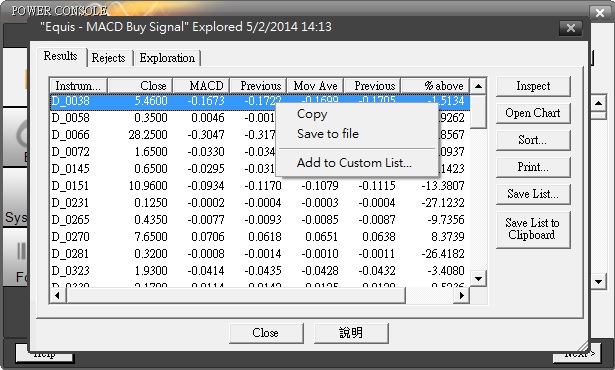Switch to the Rejects tab

[x=108, y=58]
